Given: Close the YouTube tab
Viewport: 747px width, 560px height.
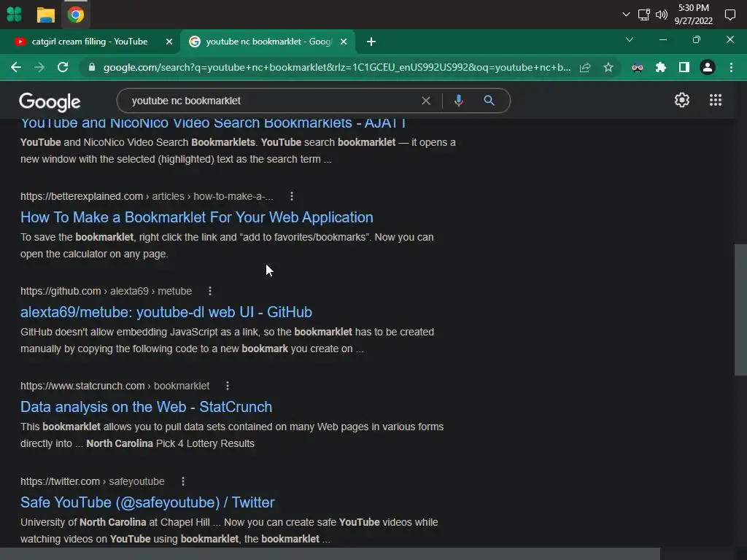Looking at the screenshot, I should click(x=169, y=42).
